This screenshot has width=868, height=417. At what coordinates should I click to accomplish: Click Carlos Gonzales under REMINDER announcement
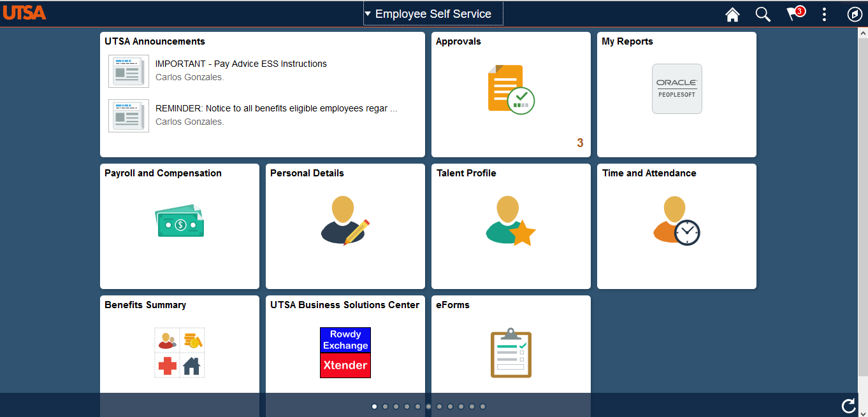tap(190, 122)
